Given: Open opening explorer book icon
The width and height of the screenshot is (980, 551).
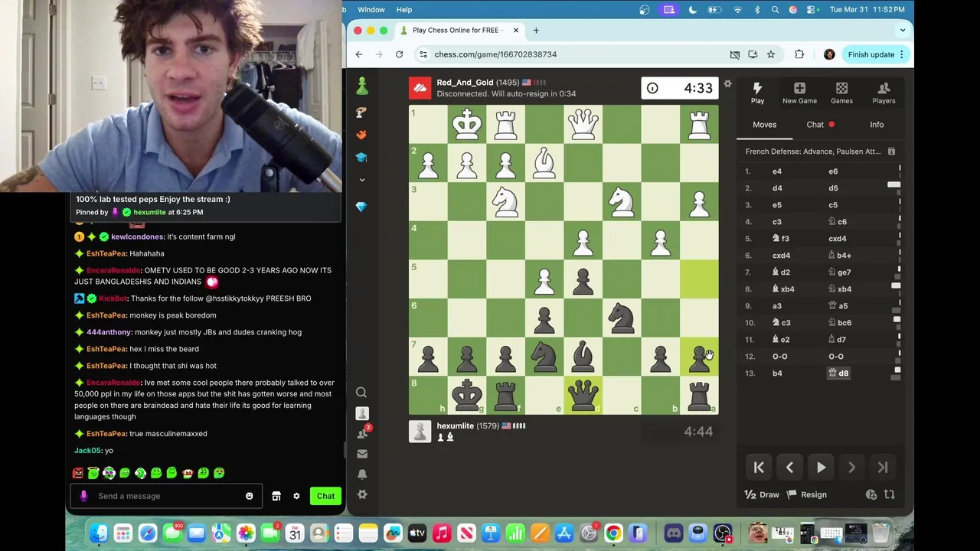Looking at the screenshot, I should point(891,152).
